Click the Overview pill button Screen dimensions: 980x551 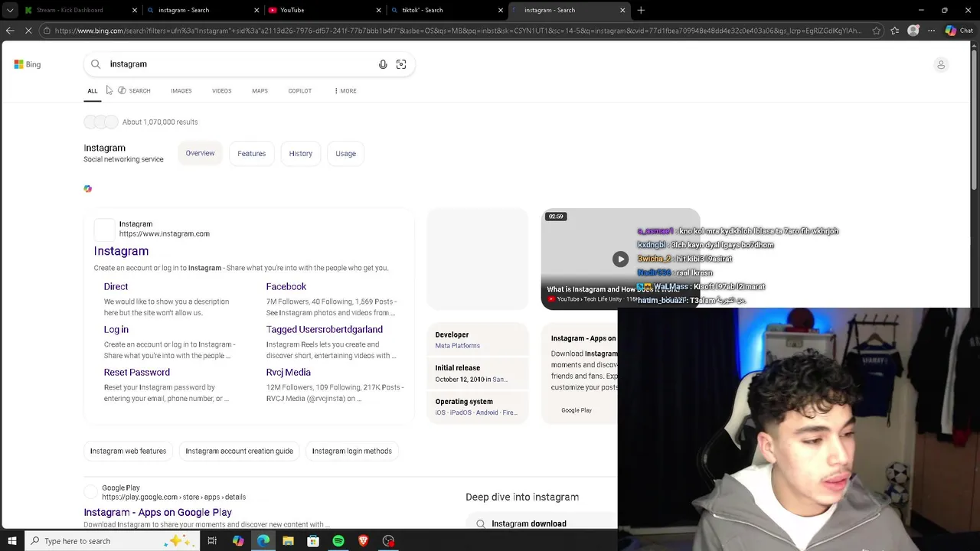tap(200, 153)
